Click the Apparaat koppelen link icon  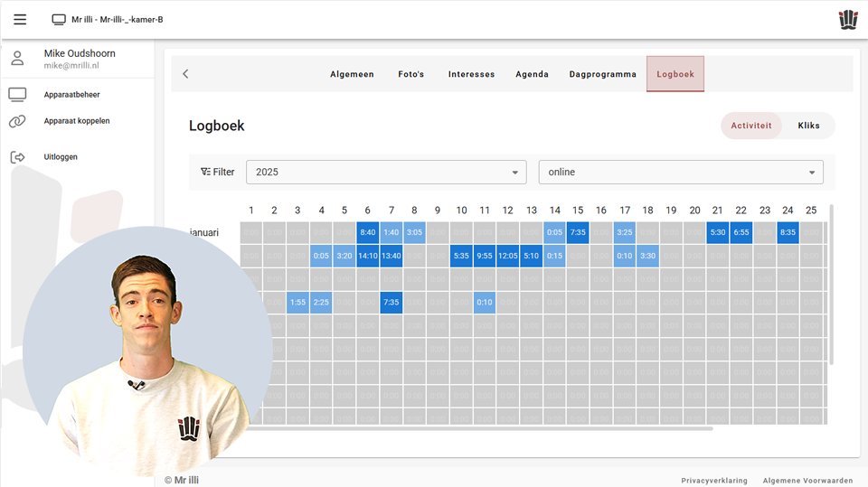(x=17, y=121)
